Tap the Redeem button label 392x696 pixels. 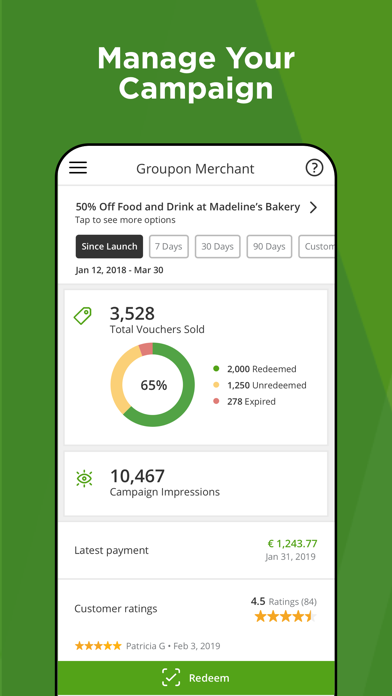click(x=209, y=678)
